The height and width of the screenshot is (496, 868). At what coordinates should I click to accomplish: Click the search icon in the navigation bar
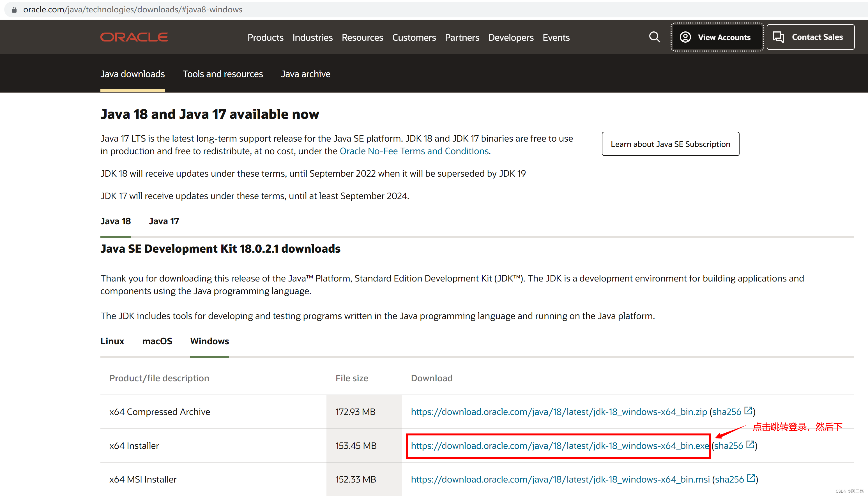654,38
